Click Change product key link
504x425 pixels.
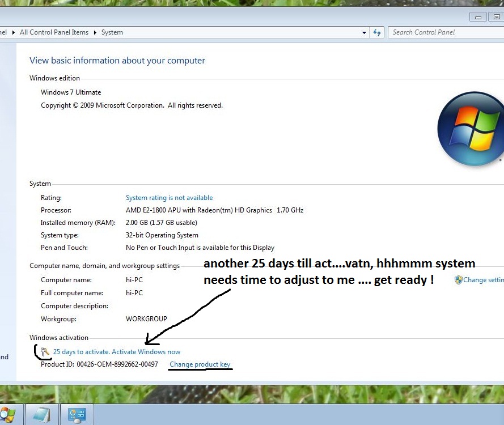click(200, 364)
